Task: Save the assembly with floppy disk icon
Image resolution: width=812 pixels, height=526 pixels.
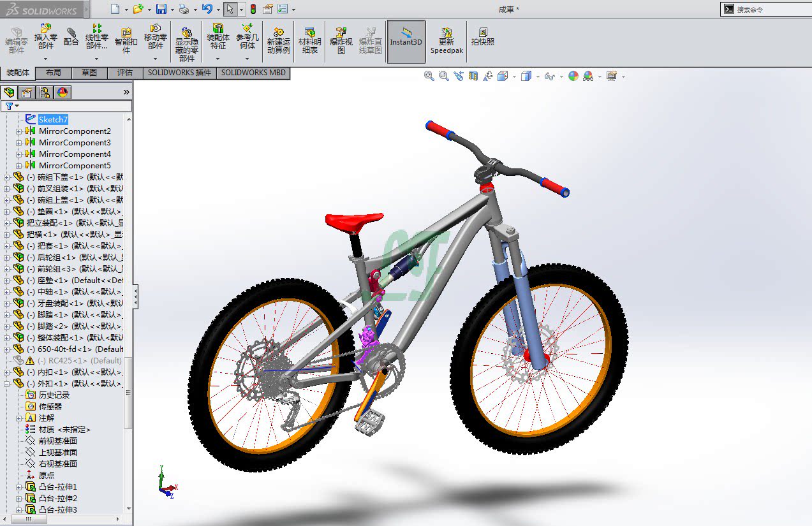Action: pyautogui.click(x=161, y=9)
